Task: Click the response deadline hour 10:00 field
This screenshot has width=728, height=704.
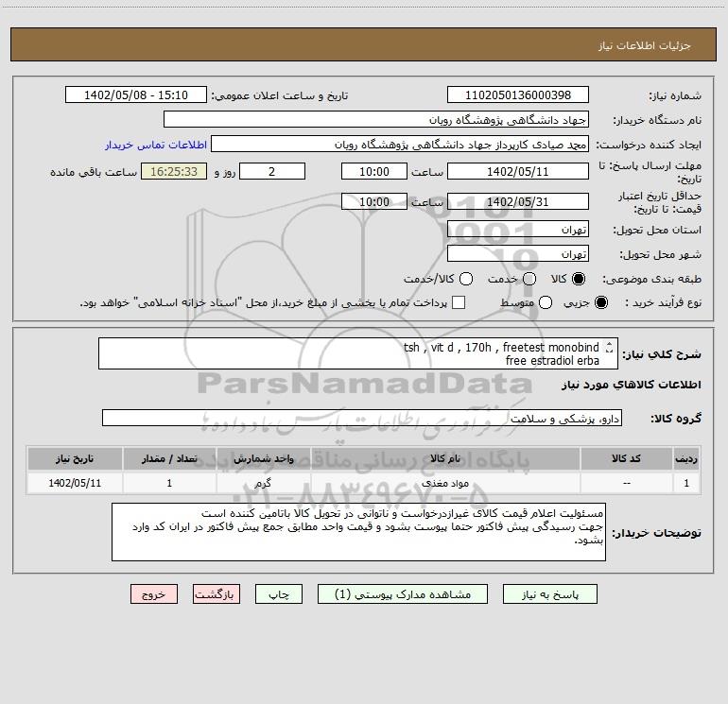Action: click(374, 171)
